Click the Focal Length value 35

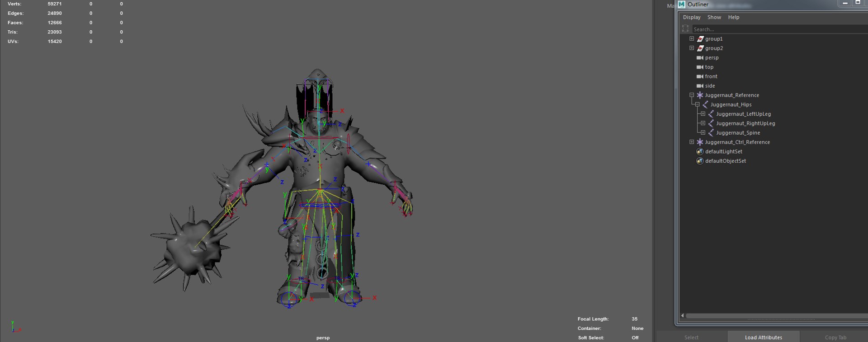634,319
